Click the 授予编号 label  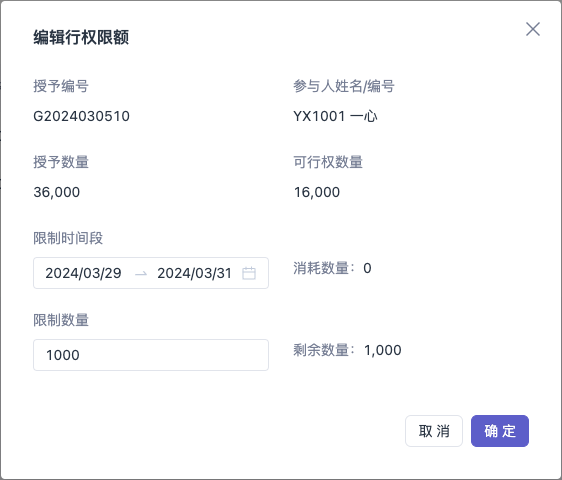pyautogui.click(x=61, y=86)
